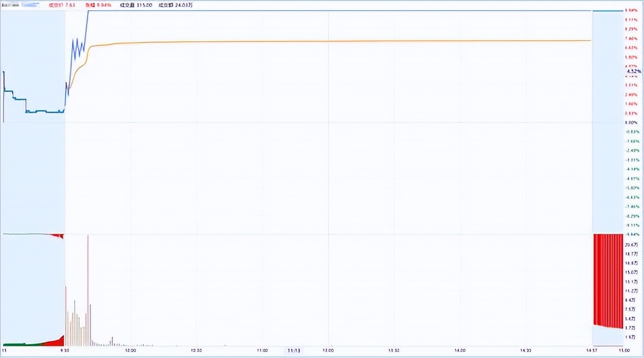Click the 4.52% current price marker
The image size is (644, 358).
pyautogui.click(x=633, y=71)
